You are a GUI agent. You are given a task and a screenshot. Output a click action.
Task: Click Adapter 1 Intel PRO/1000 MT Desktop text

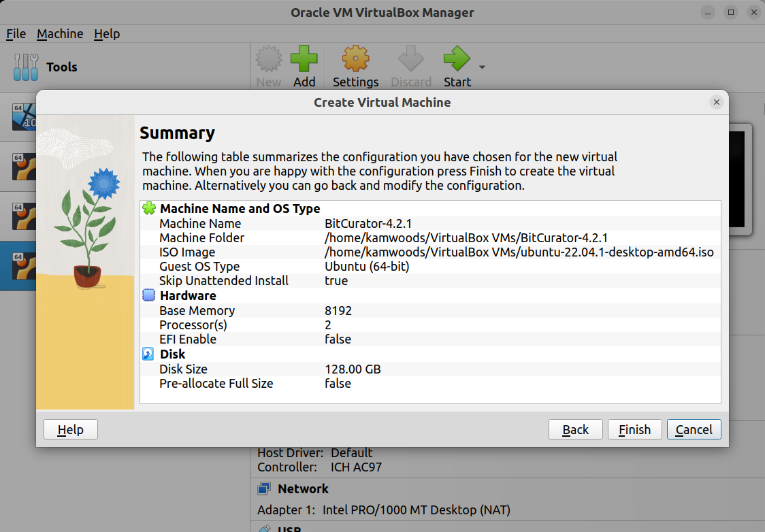point(383,510)
